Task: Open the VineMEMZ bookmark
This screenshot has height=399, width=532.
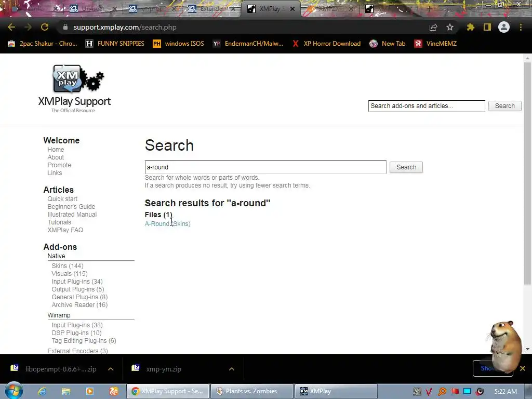Action: click(x=435, y=44)
